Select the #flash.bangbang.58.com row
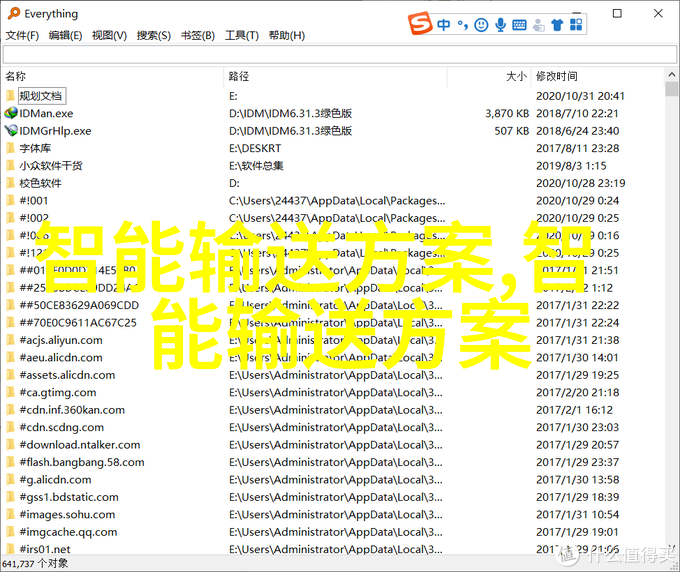This screenshot has height=572, width=680. pyautogui.click(x=333, y=462)
